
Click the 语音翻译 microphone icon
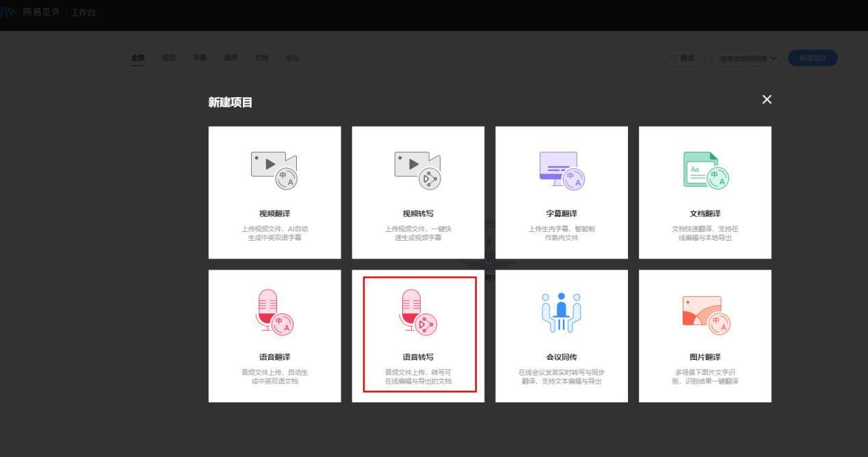[274, 313]
